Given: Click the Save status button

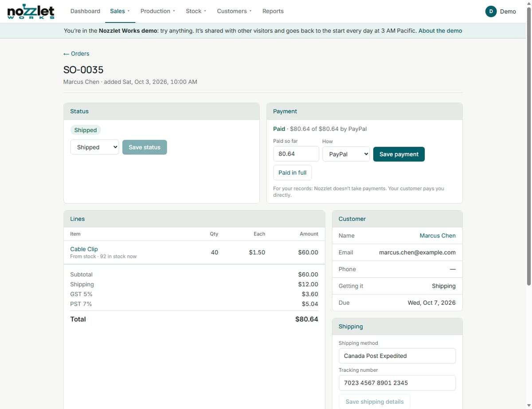Looking at the screenshot, I should tap(145, 147).
